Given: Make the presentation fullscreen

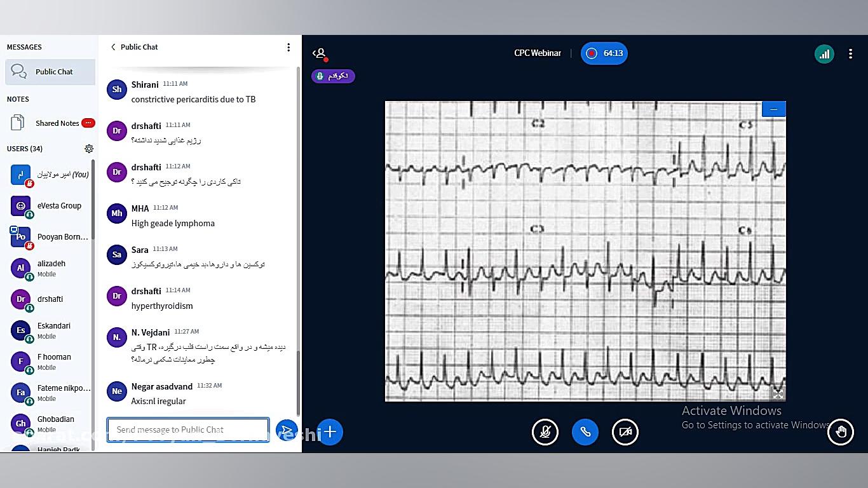Looking at the screenshot, I should click(x=778, y=394).
